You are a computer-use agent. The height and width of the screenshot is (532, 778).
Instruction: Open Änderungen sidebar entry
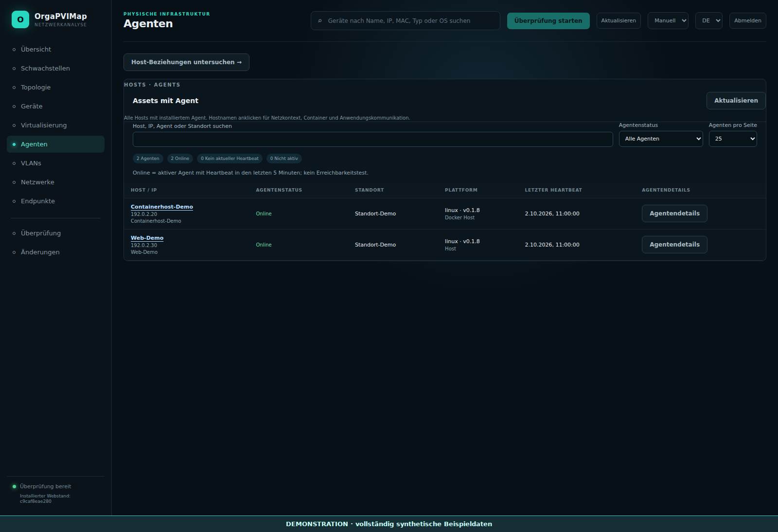coord(55,252)
